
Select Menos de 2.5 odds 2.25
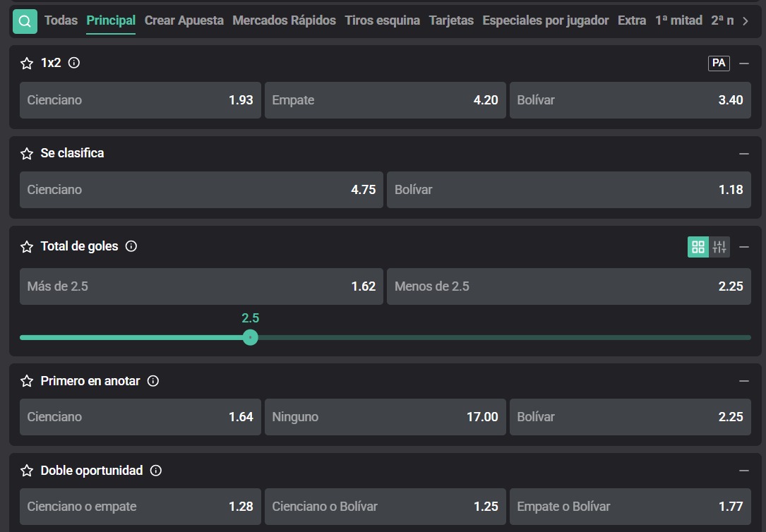coord(568,286)
